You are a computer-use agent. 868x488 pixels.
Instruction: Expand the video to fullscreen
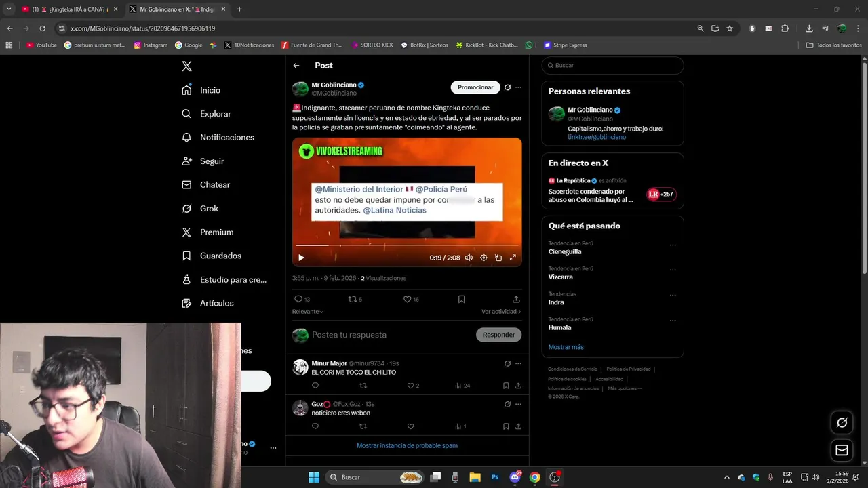pos(513,258)
